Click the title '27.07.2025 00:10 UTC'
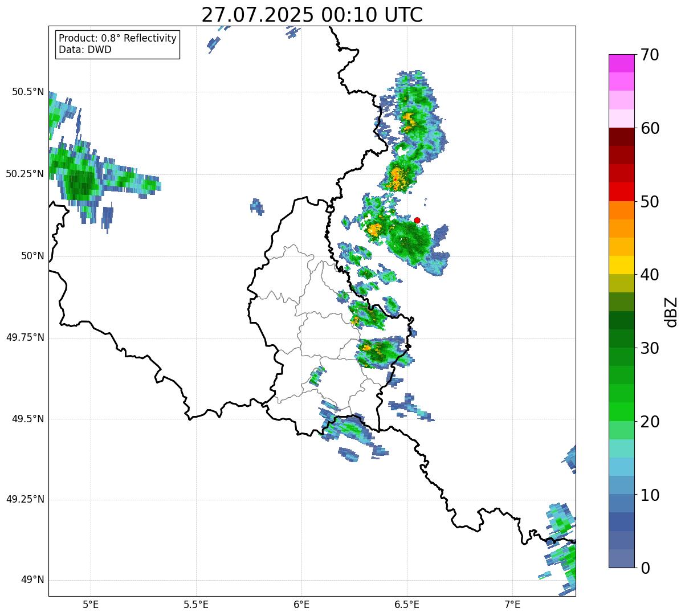 [x=312, y=15]
